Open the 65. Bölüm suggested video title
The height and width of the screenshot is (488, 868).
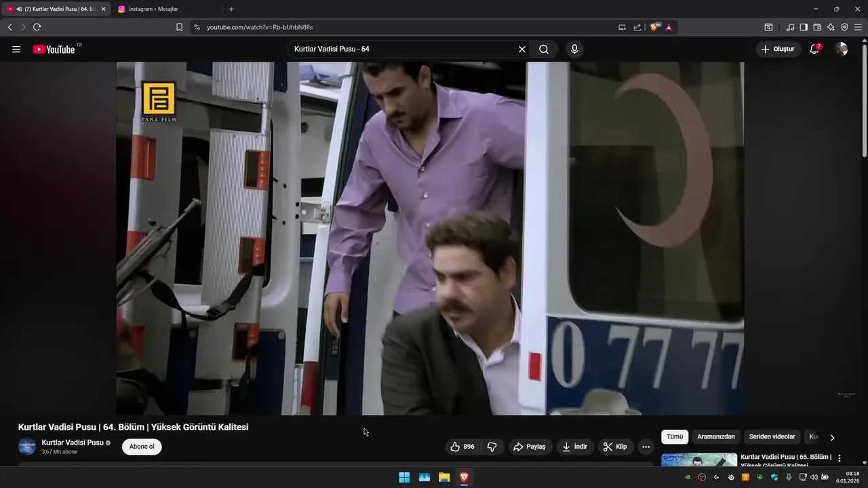786,460
